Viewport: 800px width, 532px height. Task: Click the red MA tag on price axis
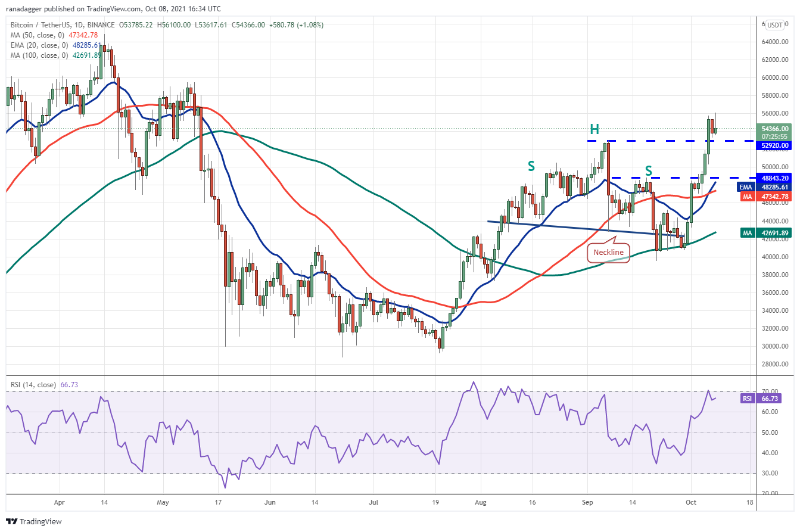[x=748, y=197]
